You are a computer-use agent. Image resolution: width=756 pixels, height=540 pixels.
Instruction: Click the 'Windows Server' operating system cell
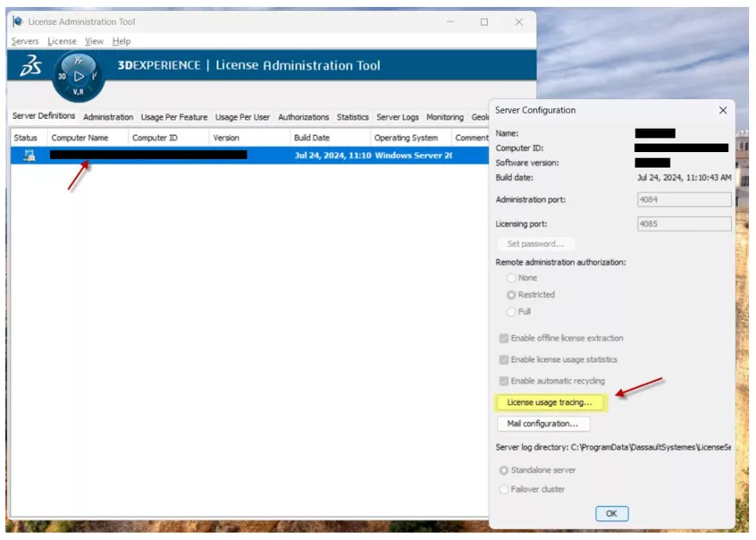[413, 156]
